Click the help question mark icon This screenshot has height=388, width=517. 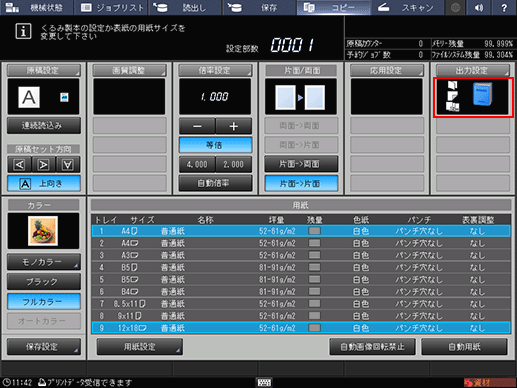[504, 8]
